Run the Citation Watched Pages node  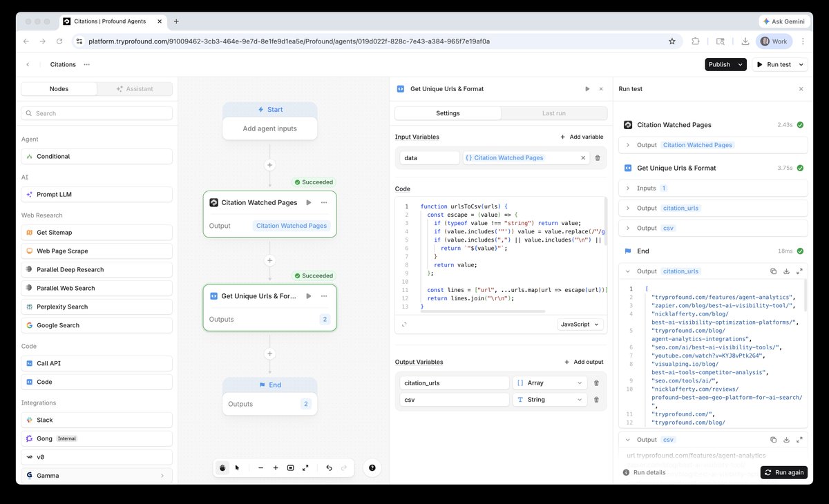click(x=309, y=203)
